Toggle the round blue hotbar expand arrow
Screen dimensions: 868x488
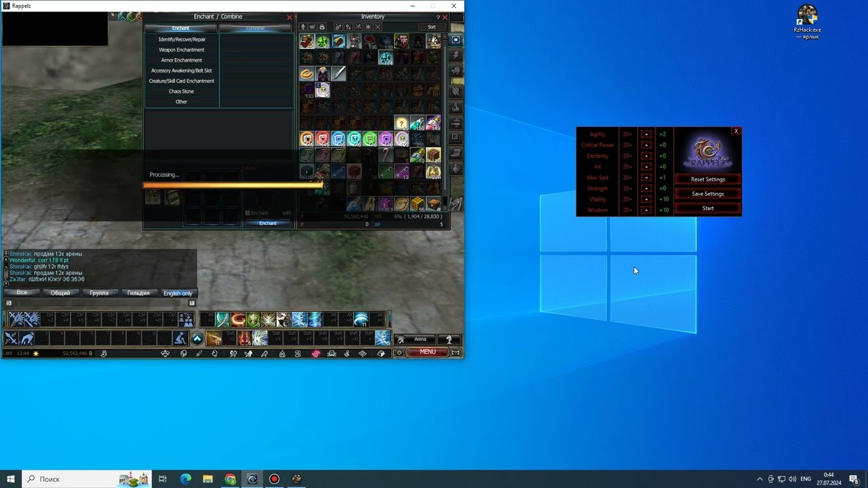197,338
